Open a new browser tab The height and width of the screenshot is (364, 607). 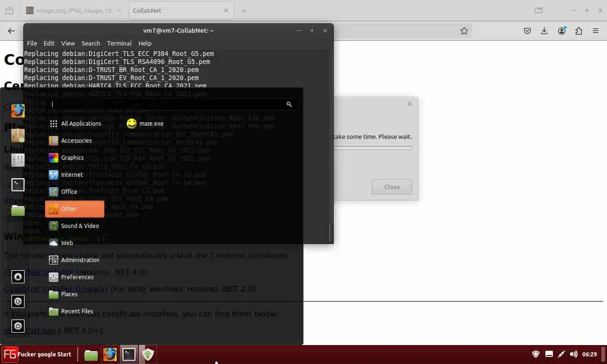coord(244,10)
